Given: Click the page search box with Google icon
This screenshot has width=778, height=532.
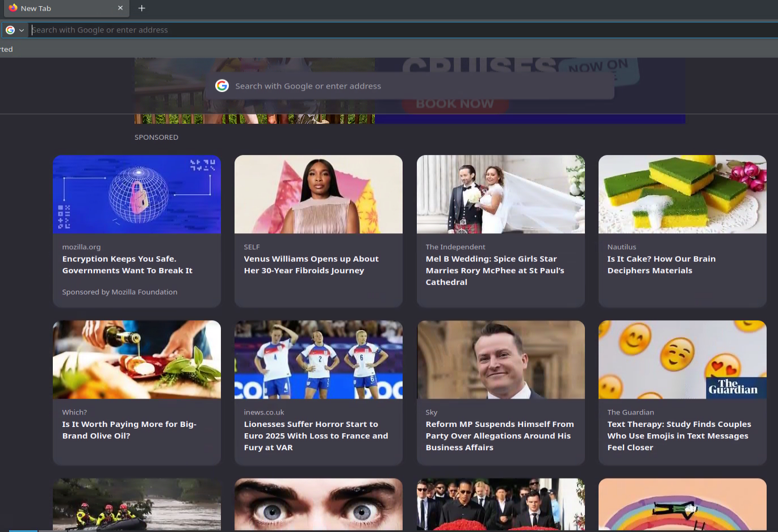Looking at the screenshot, I should click(x=409, y=86).
